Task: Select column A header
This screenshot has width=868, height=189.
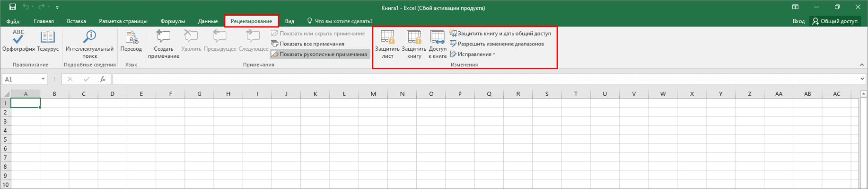Action: [26, 94]
